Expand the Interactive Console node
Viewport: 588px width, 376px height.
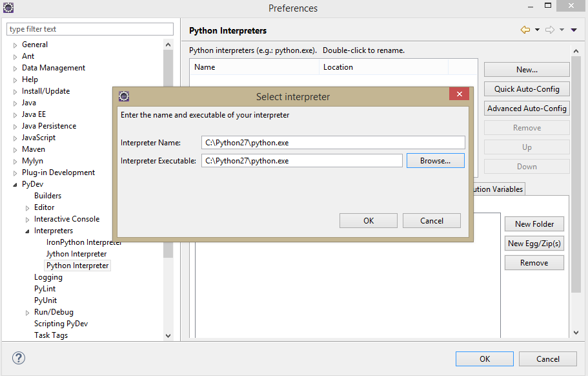(x=27, y=220)
